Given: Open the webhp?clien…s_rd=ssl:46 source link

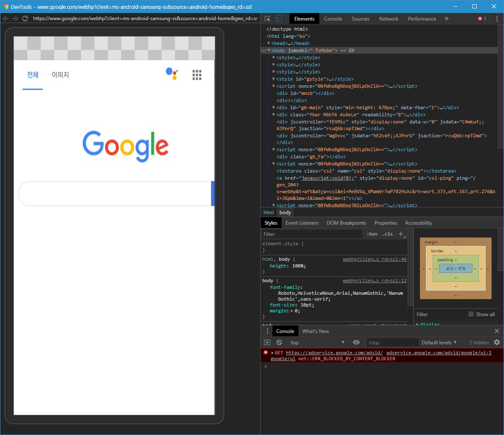Looking at the screenshot, I should tap(375, 259).
